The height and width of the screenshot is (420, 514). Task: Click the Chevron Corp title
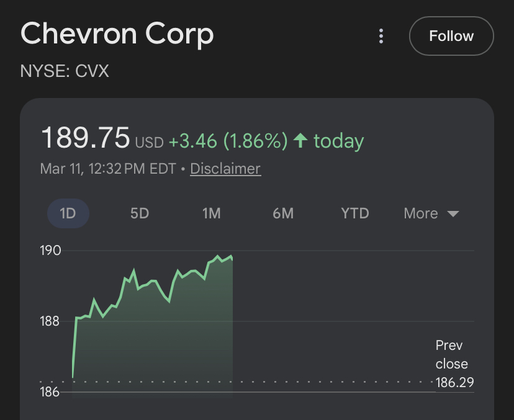point(117,34)
